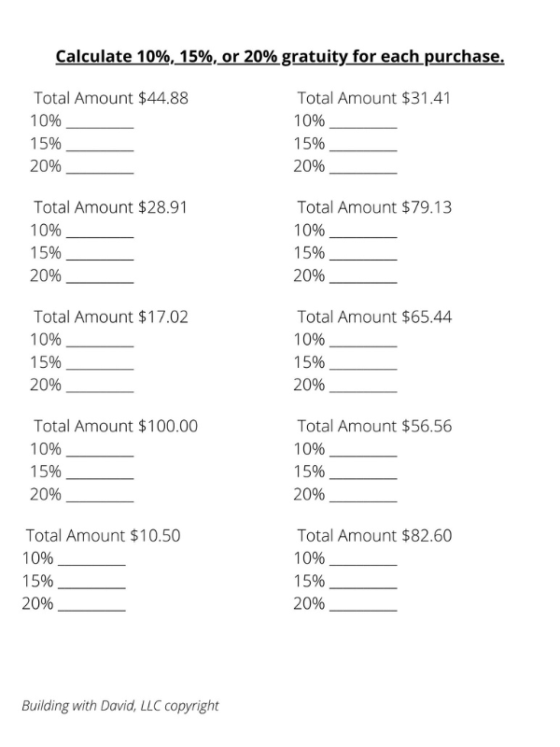This screenshot has height=747, width=560.
Task: Click the Total Amount $44.88 label
Action: [111, 98]
